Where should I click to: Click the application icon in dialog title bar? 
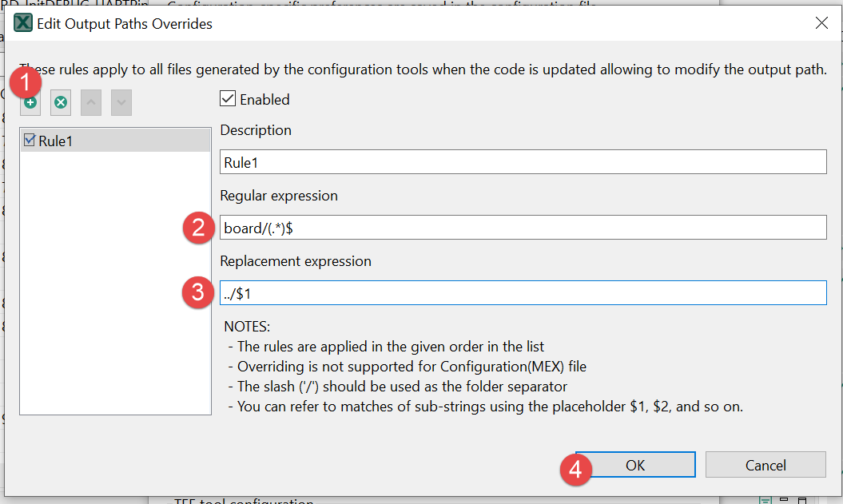(x=23, y=23)
